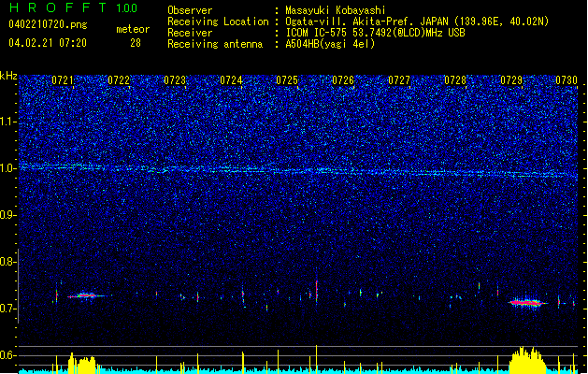Click the 0.6 frequency axis label

[7, 355]
